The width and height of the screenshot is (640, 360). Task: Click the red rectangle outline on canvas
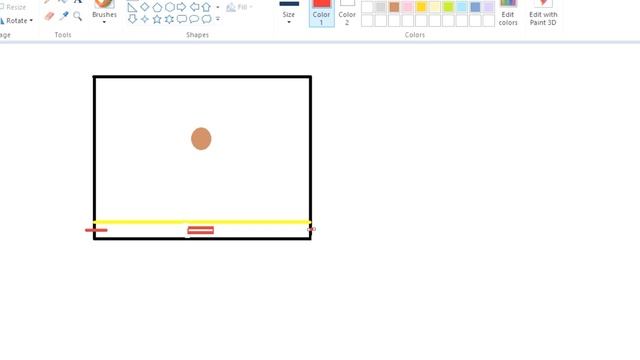coord(200,230)
